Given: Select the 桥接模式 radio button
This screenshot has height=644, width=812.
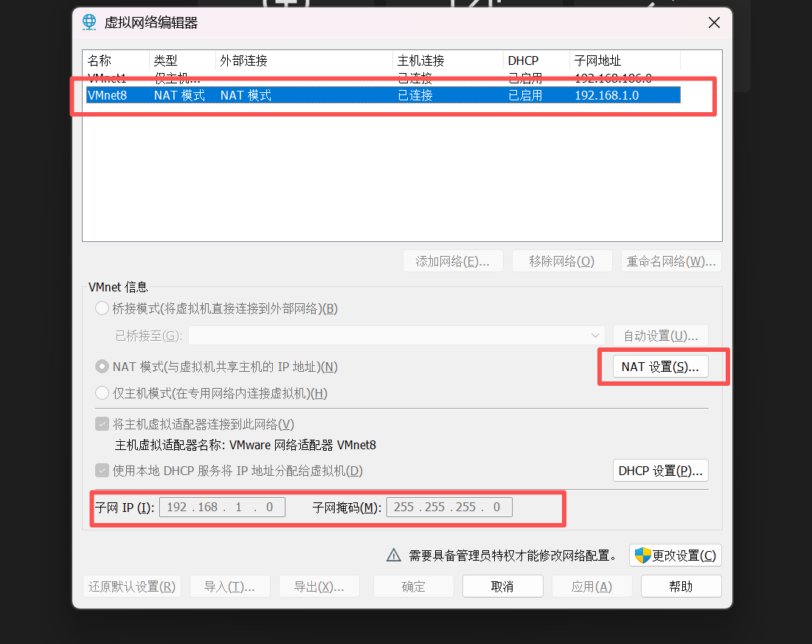Looking at the screenshot, I should tap(102, 309).
